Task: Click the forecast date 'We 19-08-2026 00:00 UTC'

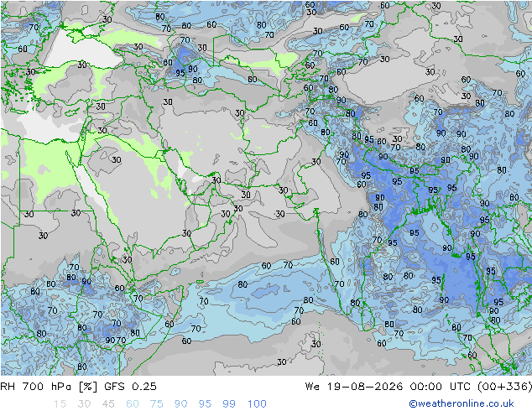Action: coord(389,387)
